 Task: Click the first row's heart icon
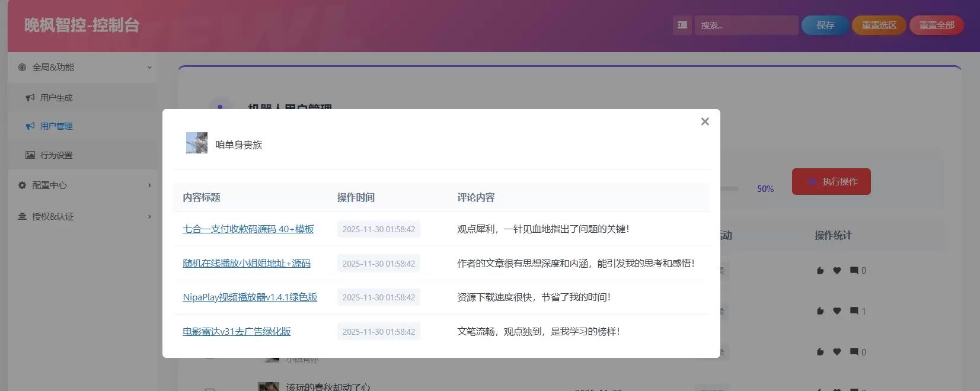click(x=837, y=271)
